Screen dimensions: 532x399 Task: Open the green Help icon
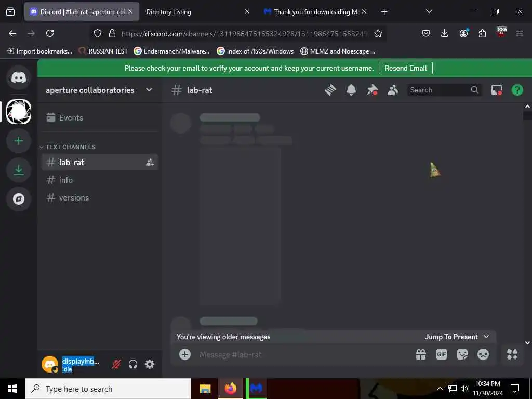tap(517, 90)
